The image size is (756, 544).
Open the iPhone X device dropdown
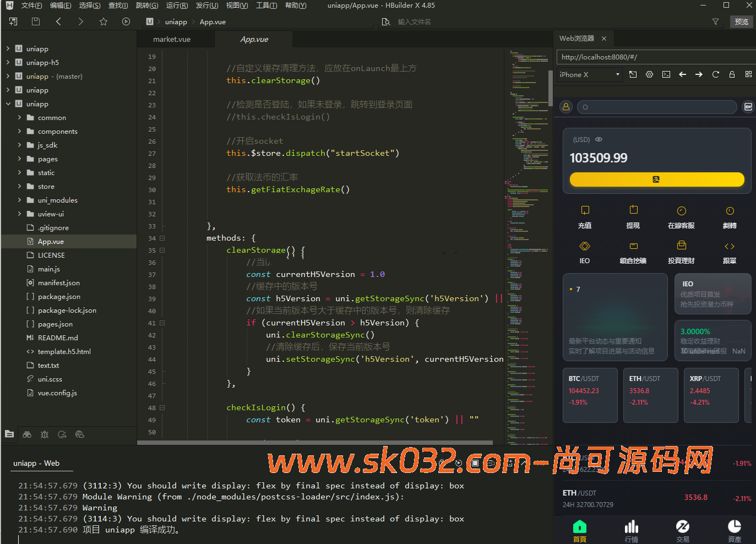[x=589, y=74]
